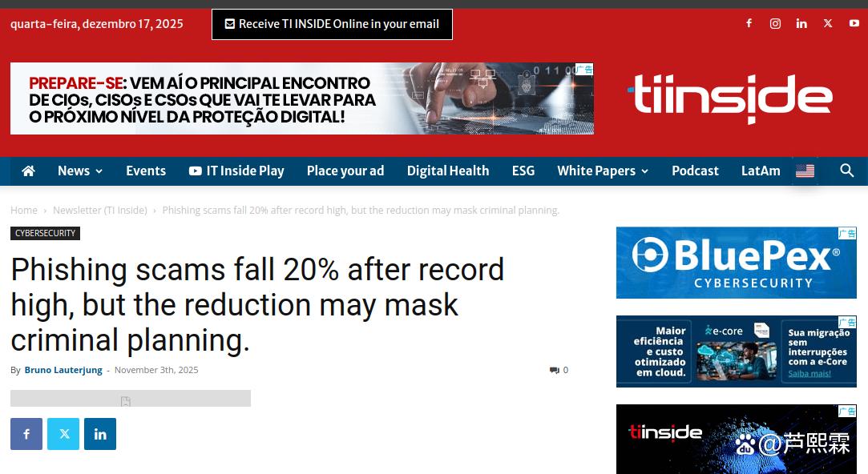Go to the Podcast section
Viewport: 868px width, 474px height.
coord(695,171)
